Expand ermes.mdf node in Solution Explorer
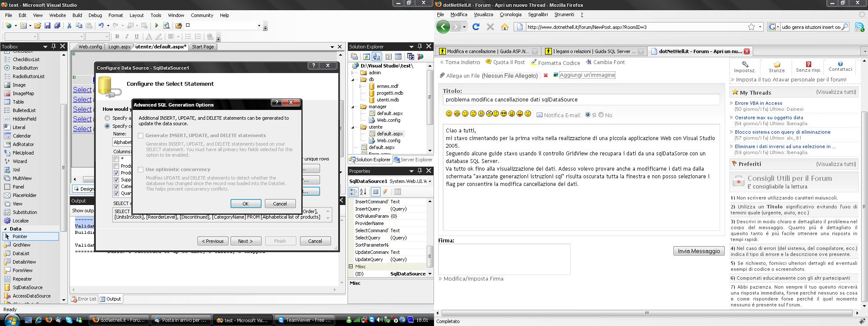Screen dimensions: 868x326 pyautogui.click(x=361, y=86)
